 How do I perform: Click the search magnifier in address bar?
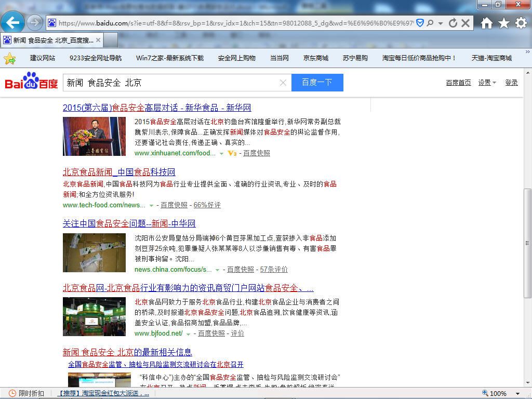[430, 23]
